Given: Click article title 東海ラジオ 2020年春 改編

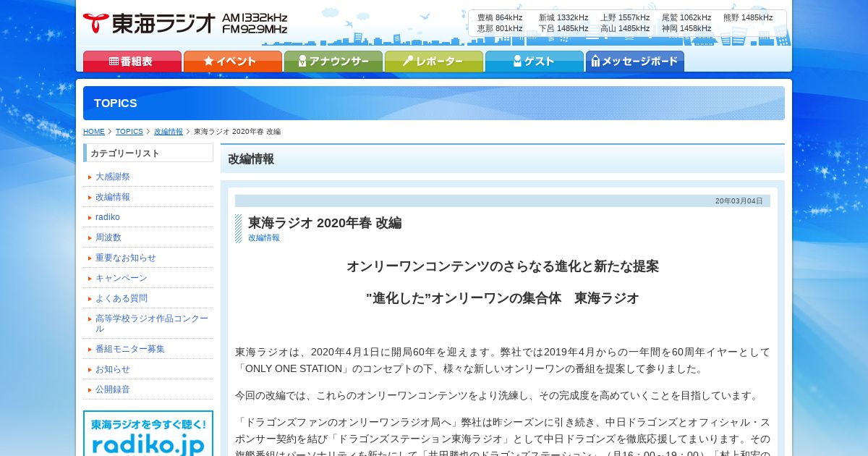Looking at the screenshot, I should 325,223.
